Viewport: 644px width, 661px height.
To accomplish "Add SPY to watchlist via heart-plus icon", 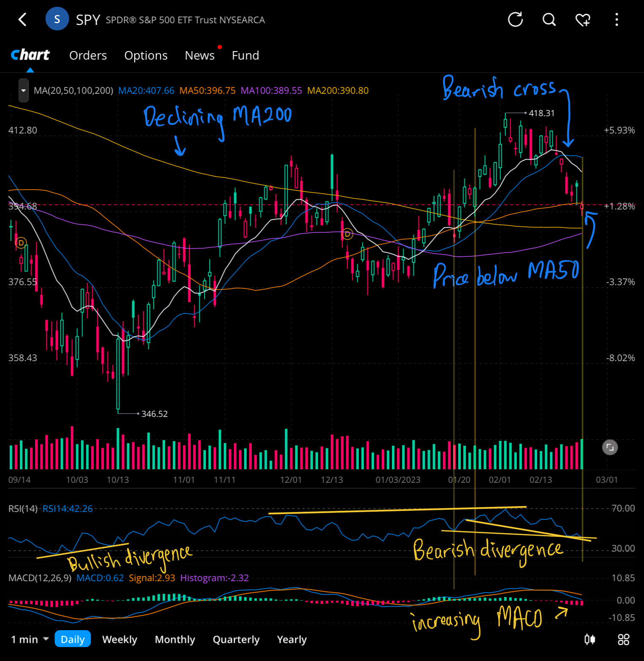I will (583, 19).
